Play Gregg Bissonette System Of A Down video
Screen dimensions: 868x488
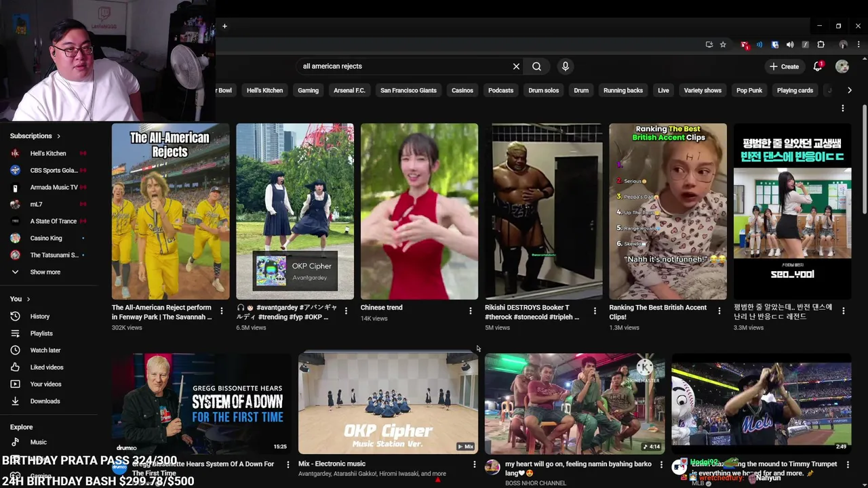tap(201, 403)
